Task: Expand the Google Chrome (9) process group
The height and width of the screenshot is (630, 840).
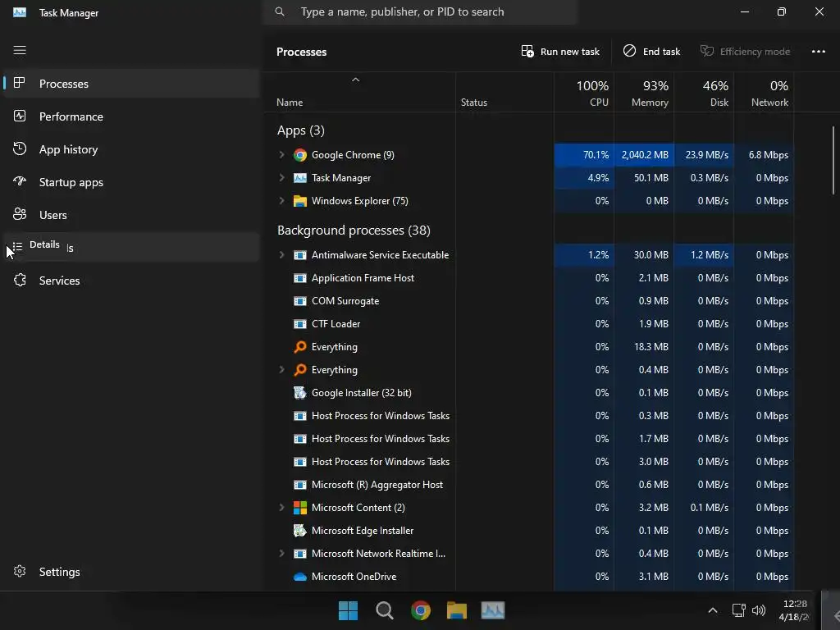Action: pyautogui.click(x=282, y=155)
